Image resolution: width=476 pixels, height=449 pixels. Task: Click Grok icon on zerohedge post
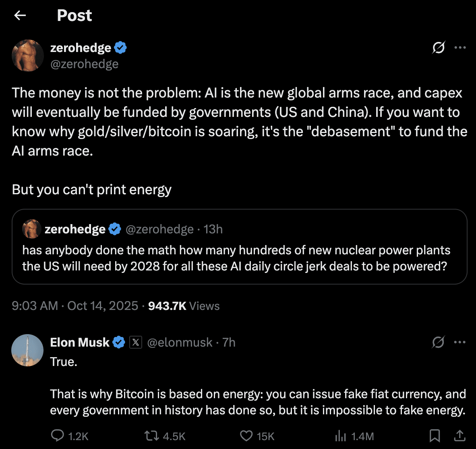[x=439, y=48]
